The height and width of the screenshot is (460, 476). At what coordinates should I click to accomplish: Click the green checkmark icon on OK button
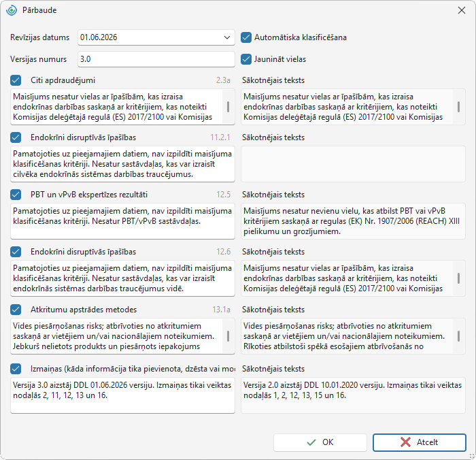(x=311, y=442)
